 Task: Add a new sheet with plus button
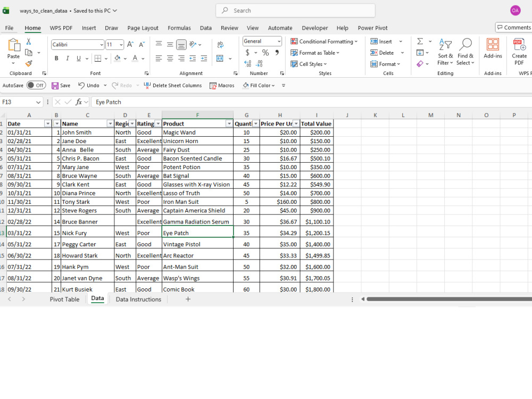click(188, 299)
